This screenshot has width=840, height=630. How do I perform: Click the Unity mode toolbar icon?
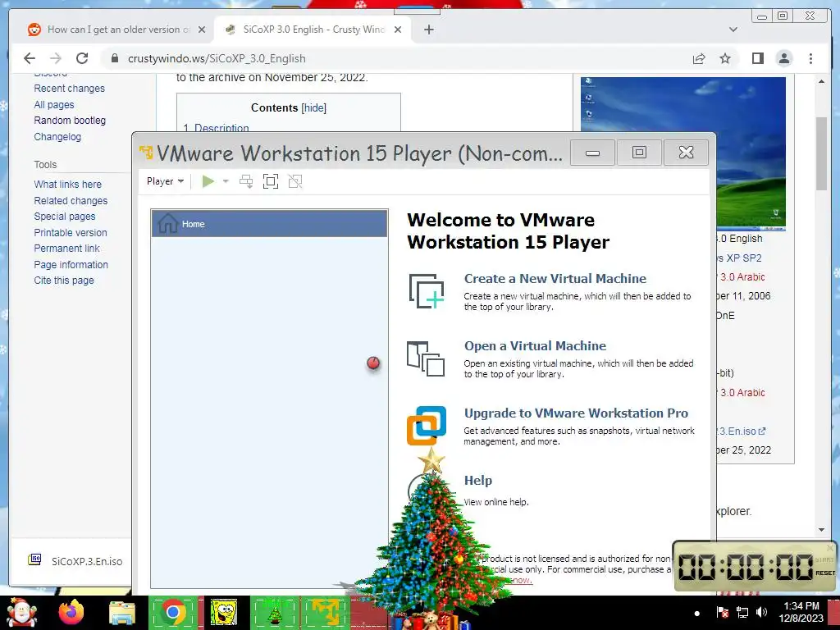[295, 181]
